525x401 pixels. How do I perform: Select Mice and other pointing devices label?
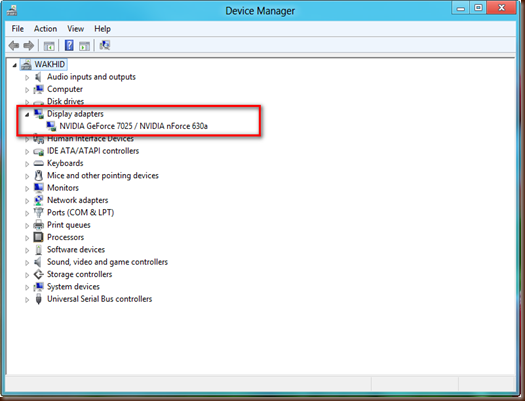[103, 175]
